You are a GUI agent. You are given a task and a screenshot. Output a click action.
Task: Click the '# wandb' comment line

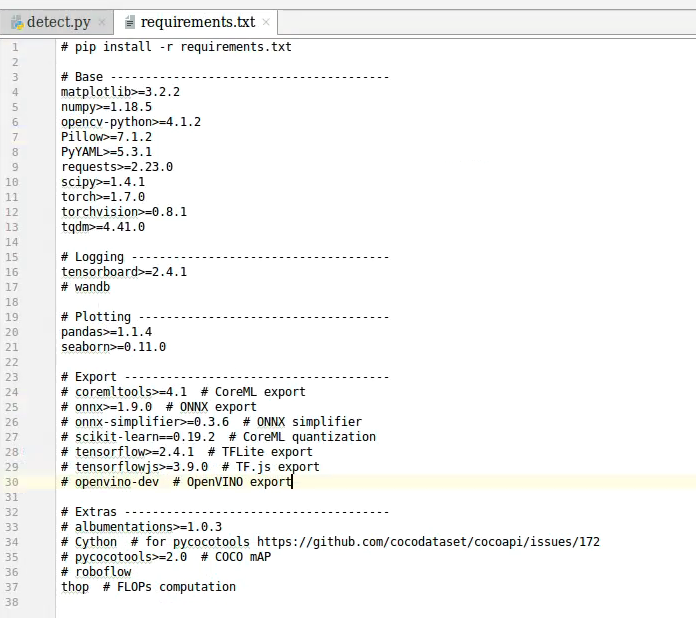tap(85, 287)
